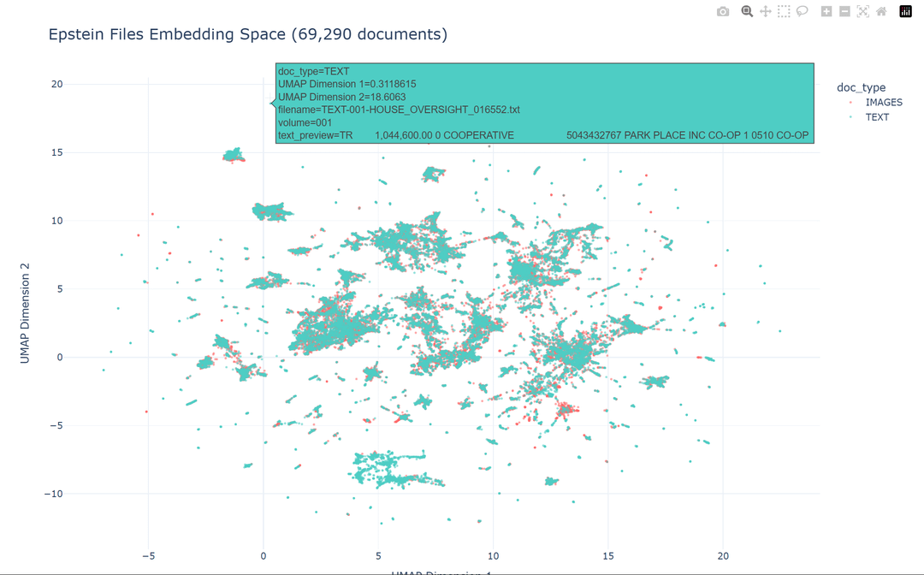This screenshot has height=575, width=924.
Task: Reset axes with the home icon
Action: click(x=881, y=11)
